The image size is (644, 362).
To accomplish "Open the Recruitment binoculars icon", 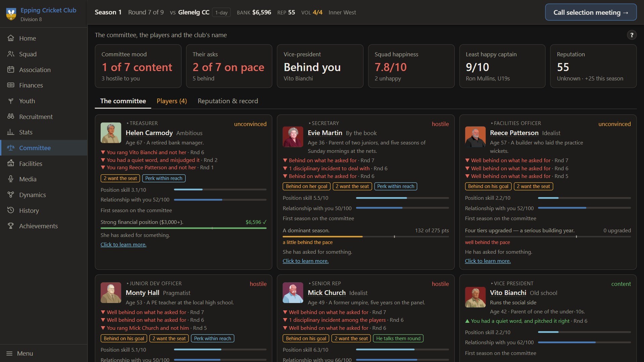I will click(x=11, y=117).
